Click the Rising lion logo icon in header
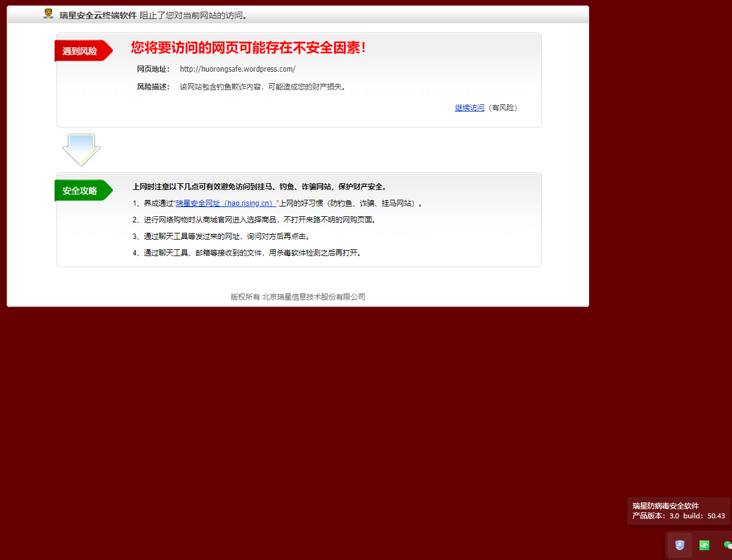The image size is (732, 560). [x=48, y=14]
